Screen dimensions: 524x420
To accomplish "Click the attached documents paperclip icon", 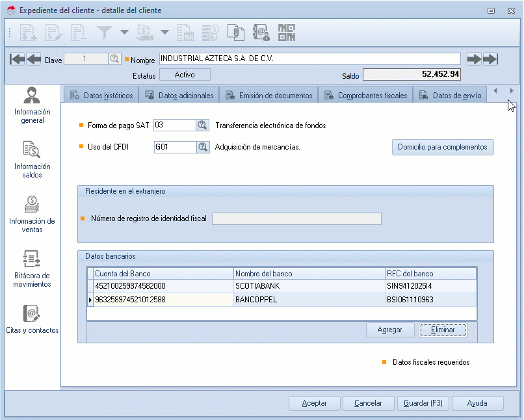I will tap(235, 33).
